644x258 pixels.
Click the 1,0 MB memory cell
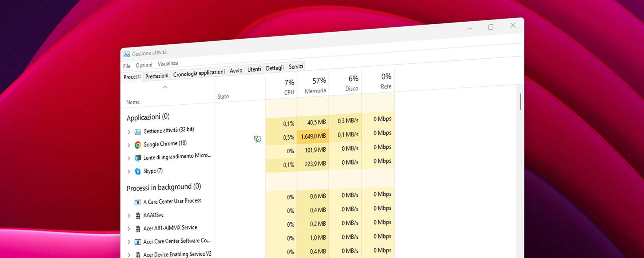pos(313,238)
